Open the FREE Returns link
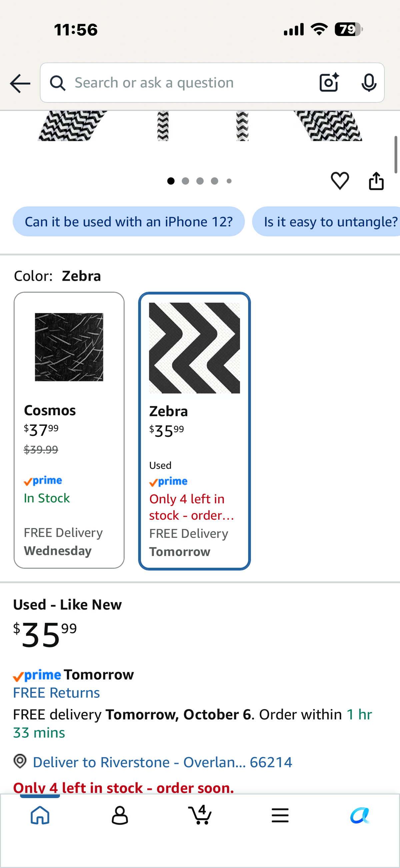Screen dimensions: 400x868 coord(56,693)
